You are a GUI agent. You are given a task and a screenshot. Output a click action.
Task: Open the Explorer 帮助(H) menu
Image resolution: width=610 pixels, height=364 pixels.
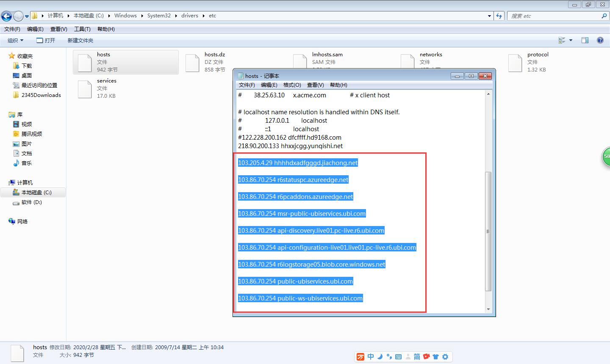[106, 29]
